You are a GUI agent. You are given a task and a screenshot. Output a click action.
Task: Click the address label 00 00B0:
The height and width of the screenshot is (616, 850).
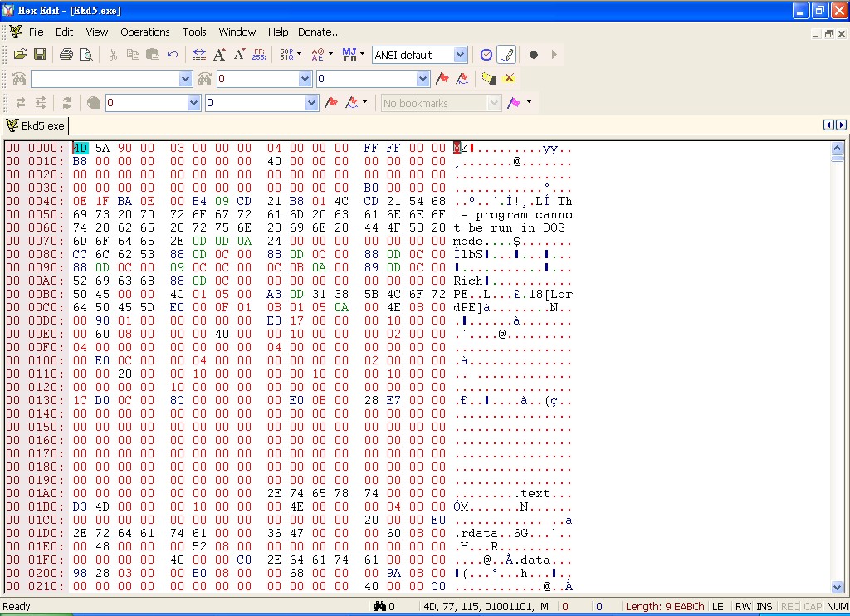[x=35, y=295]
